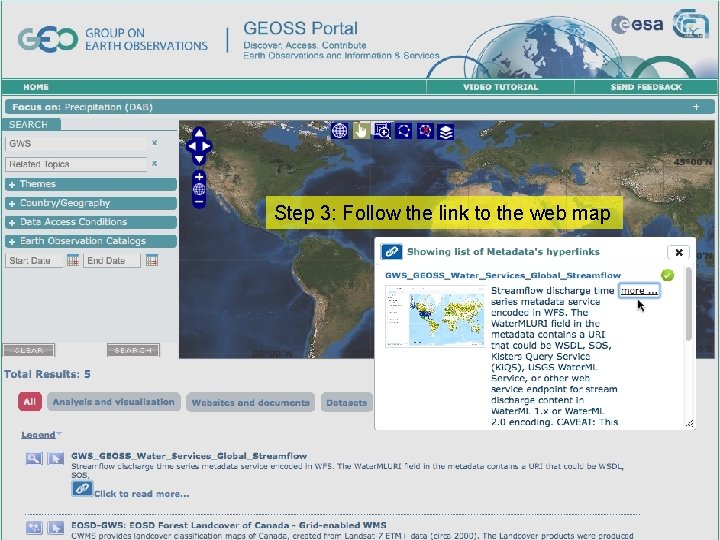720x540 pixels.
Task: Click the 'Click to read more...' link
Action: 141,494
